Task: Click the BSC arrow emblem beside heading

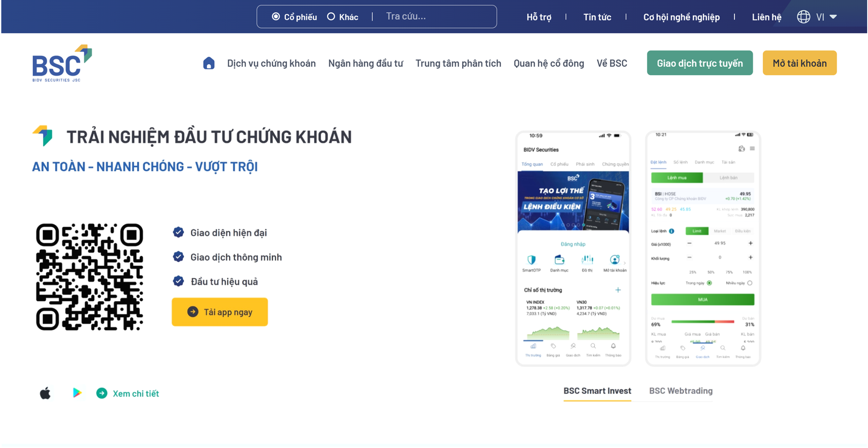Action: tap(42, 136)
